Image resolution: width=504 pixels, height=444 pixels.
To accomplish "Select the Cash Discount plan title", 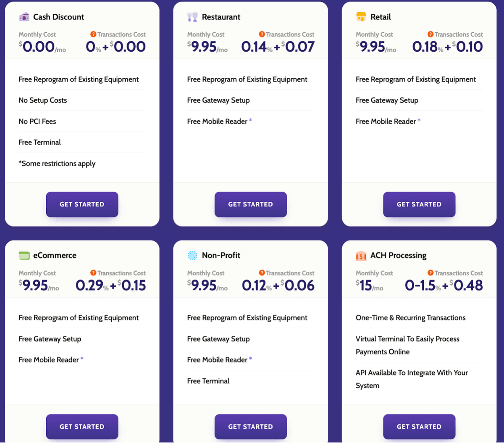I will (x=58, y=17).
